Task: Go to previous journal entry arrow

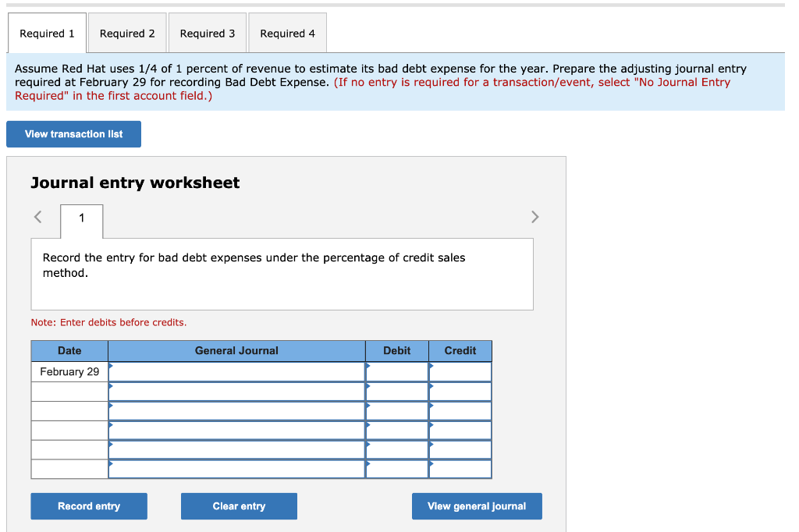Action: [37, 217]
